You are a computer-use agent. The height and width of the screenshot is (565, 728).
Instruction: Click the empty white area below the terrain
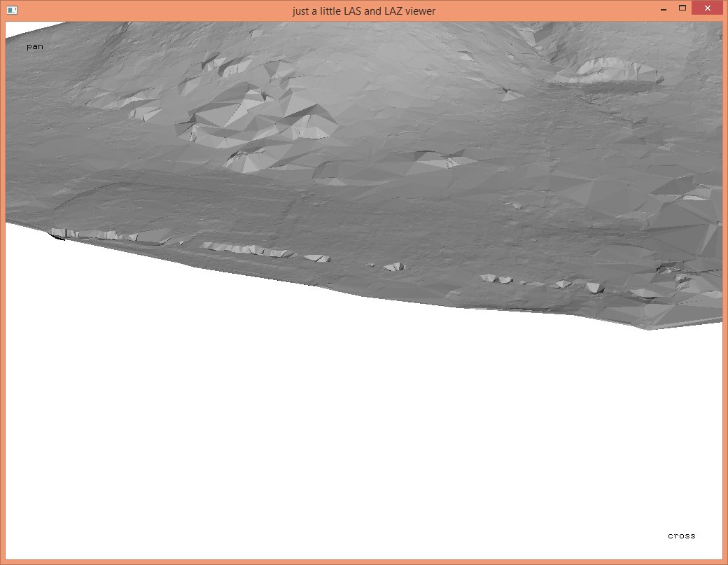coord(350,434)
